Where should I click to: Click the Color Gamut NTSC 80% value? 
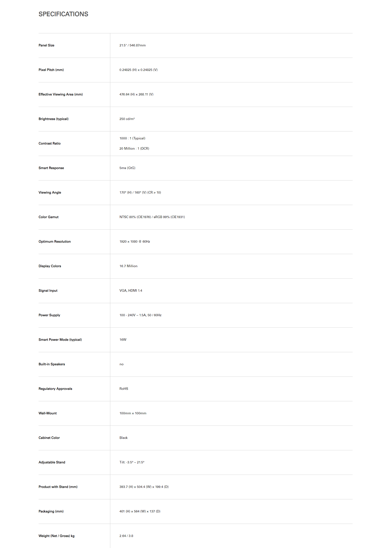pyautogui.click(x=152, y=217)
